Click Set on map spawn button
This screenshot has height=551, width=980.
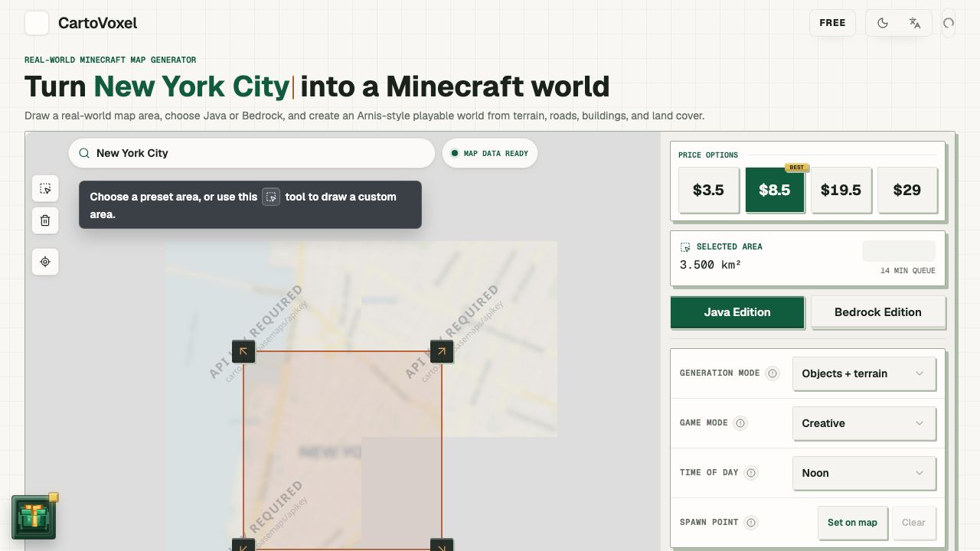[x=852, y=523]
